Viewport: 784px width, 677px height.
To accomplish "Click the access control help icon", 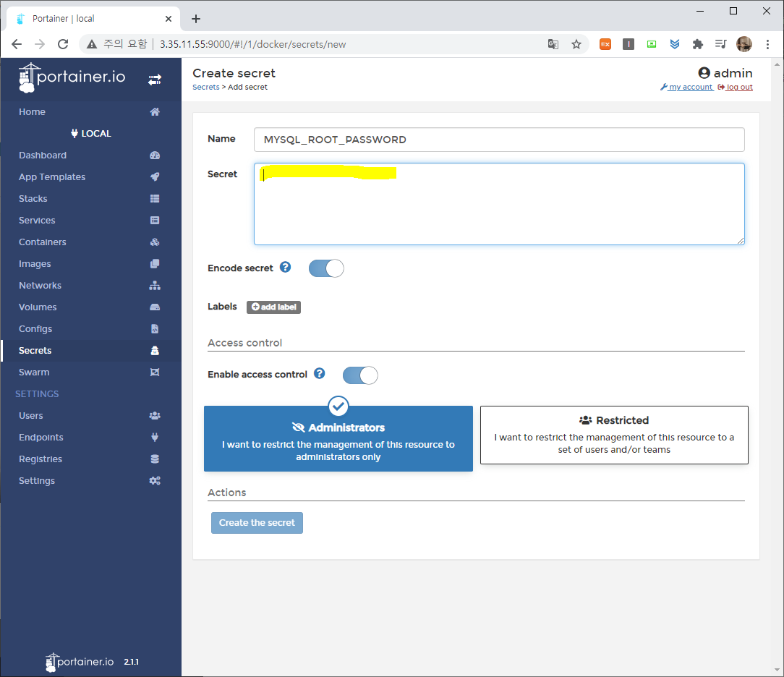I will pos(319,374).
